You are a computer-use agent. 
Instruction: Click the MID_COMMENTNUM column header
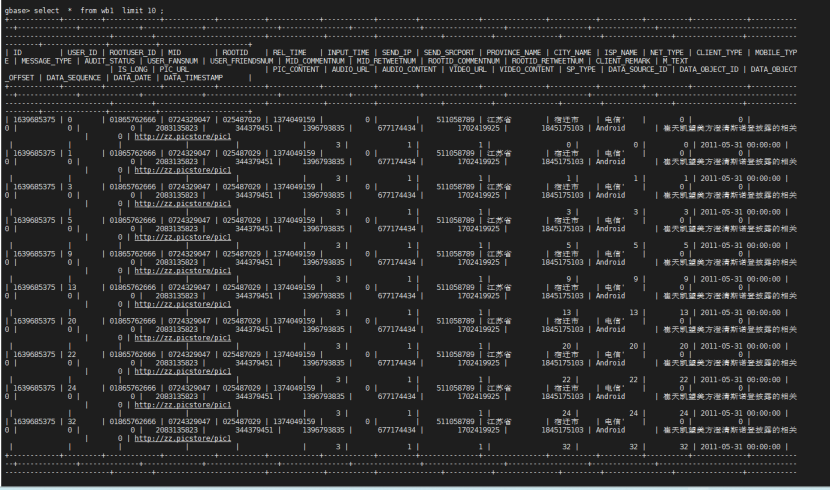(315, 61)
